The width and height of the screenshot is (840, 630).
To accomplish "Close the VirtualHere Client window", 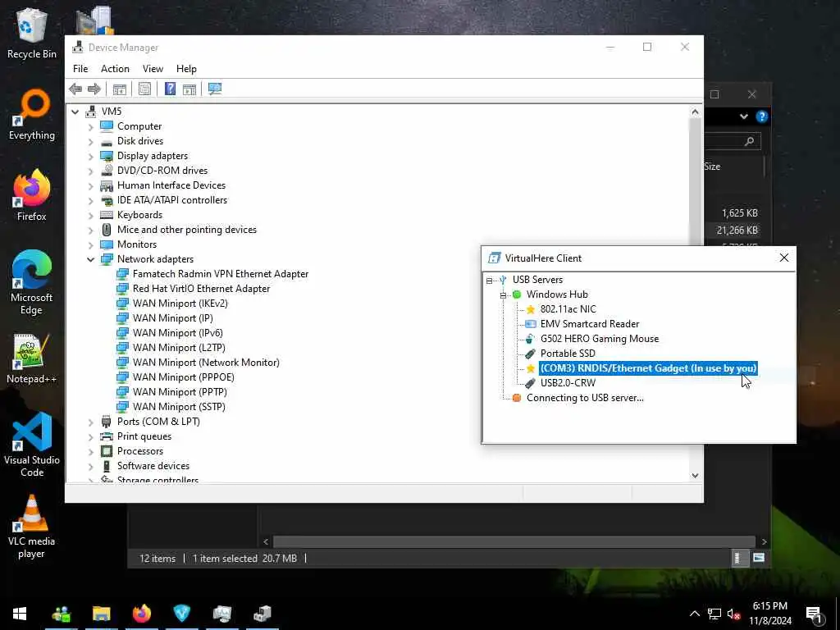I will (783, 258).
